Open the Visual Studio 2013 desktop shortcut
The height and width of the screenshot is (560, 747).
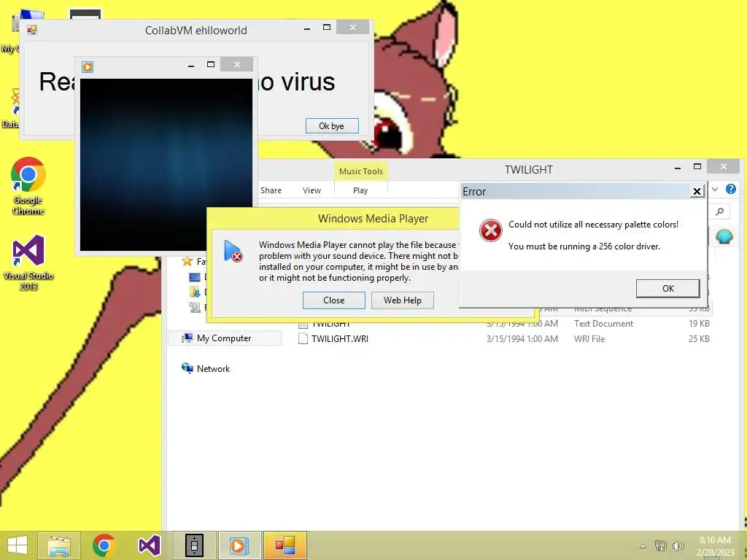(x=28, y=262)
